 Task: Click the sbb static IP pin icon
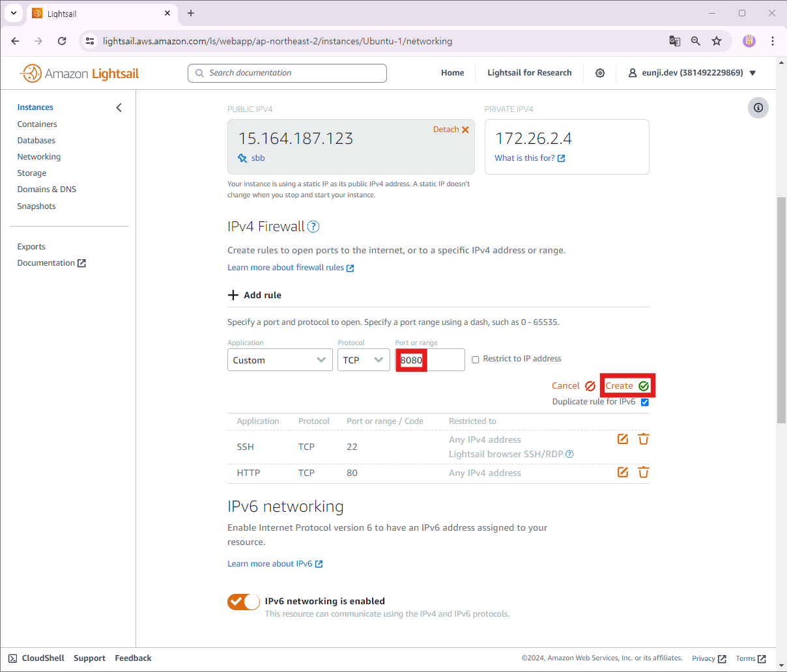click(x=242, y=158)
